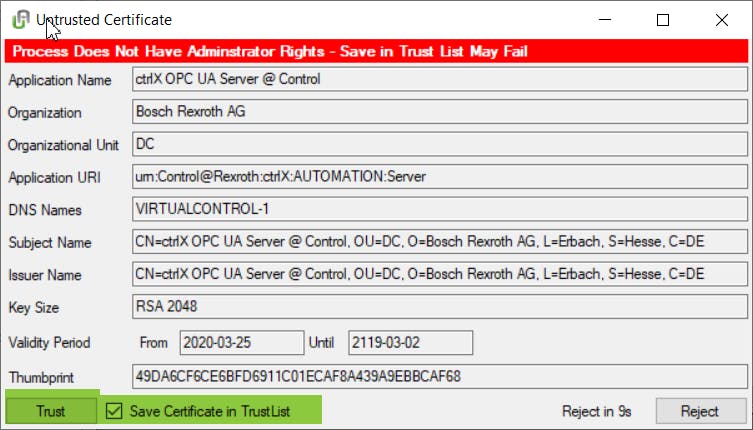Toggle Save Certificate in TrustList checkbox

coord(114,411)
